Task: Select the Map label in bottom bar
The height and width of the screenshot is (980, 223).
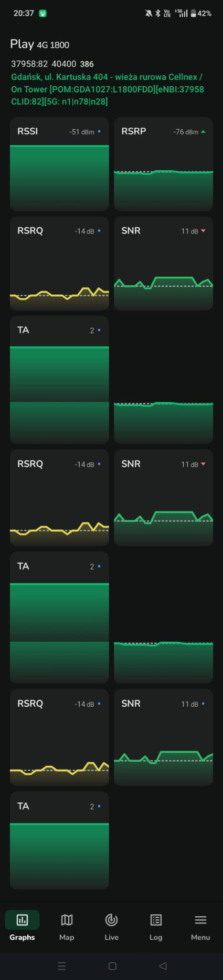Action: tap(67, 937)
